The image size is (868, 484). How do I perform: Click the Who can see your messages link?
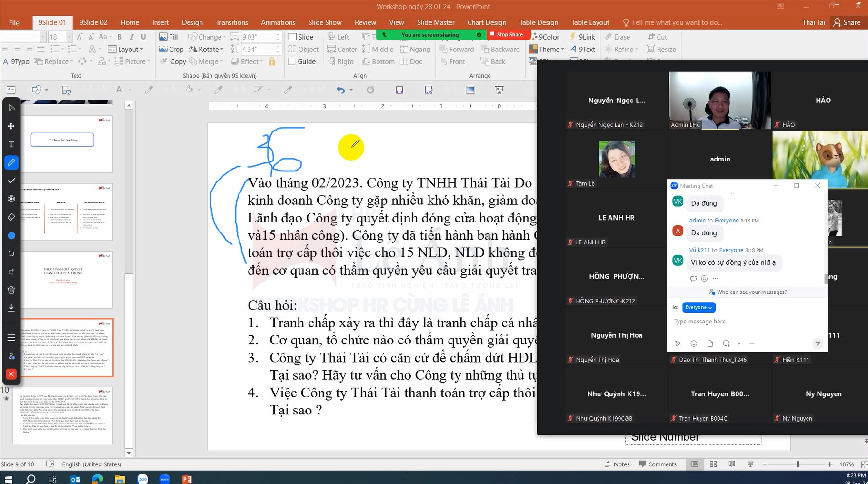click(751, 292)
